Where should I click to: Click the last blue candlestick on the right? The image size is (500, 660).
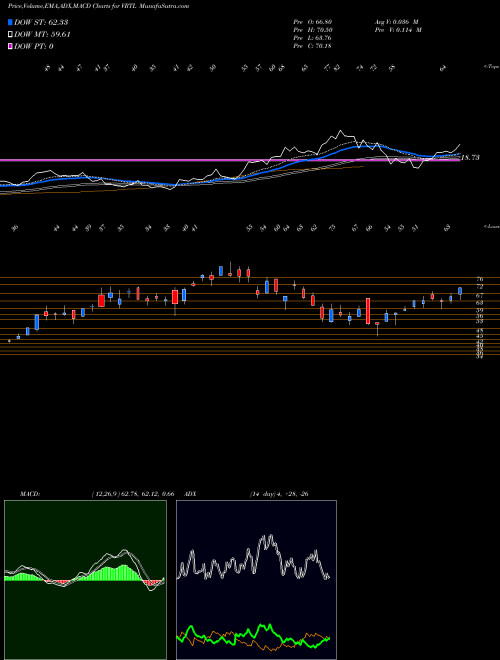(x=460, y=291)
